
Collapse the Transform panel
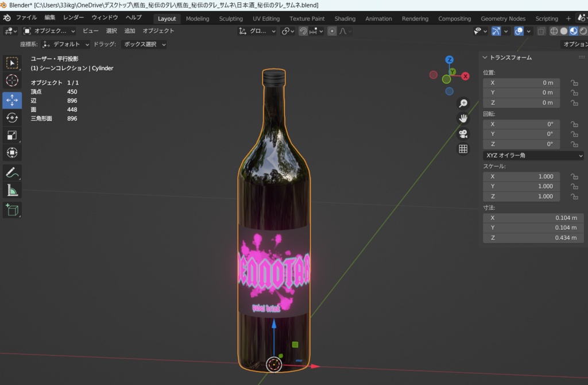tap(485, 57)
